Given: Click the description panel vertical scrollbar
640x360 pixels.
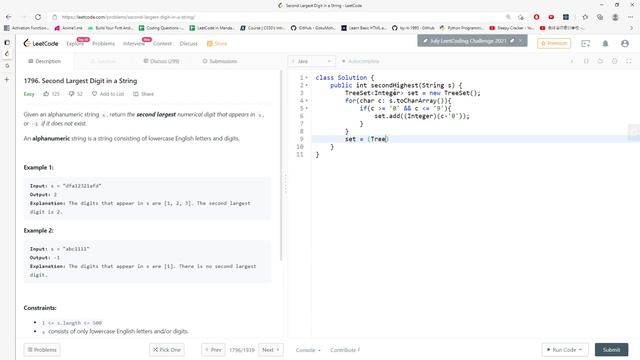Looking at the screenshot, I should [281, 165].
